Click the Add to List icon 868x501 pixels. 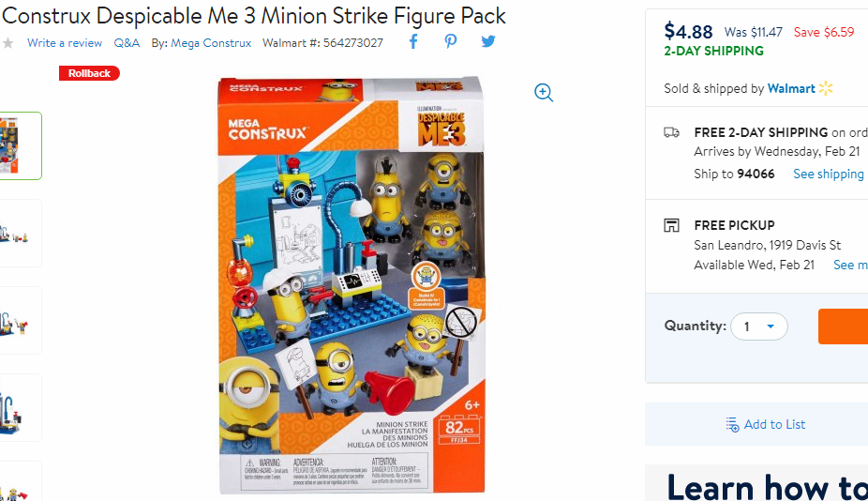pos(732,424)
